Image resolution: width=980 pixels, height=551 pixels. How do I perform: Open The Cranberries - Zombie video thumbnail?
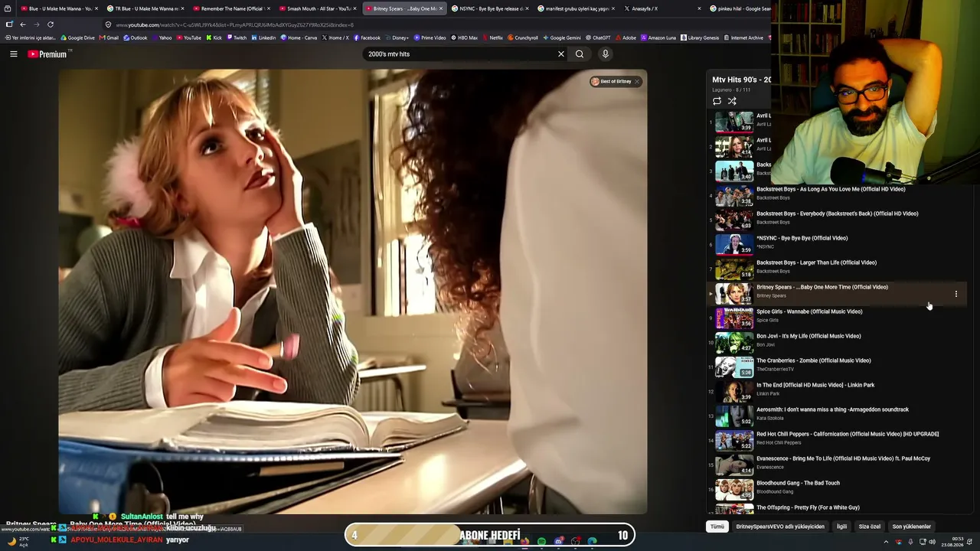point(734,367)
